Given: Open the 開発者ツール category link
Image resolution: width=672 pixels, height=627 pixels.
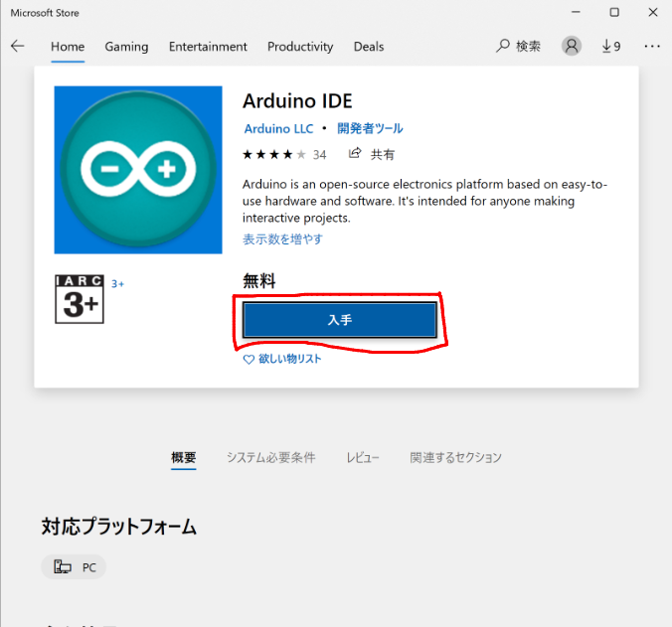Looking at the screenshot, I should pos(370,128).
